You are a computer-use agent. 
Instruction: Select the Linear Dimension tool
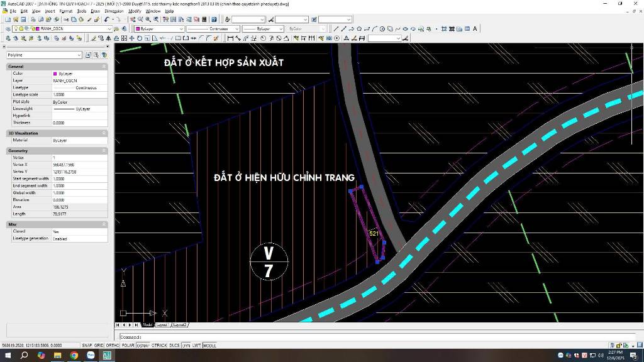coord(230,38)
